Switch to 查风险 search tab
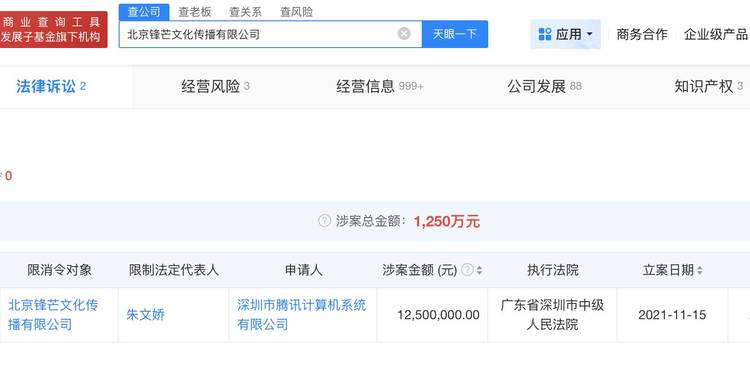Viewport: 750px width, 376px height. coord(296,12)
